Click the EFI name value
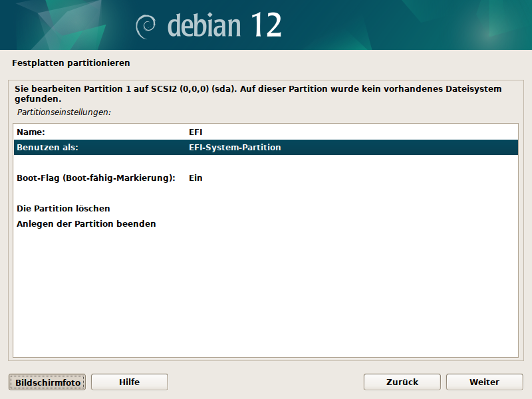 (x=196, y=132)
